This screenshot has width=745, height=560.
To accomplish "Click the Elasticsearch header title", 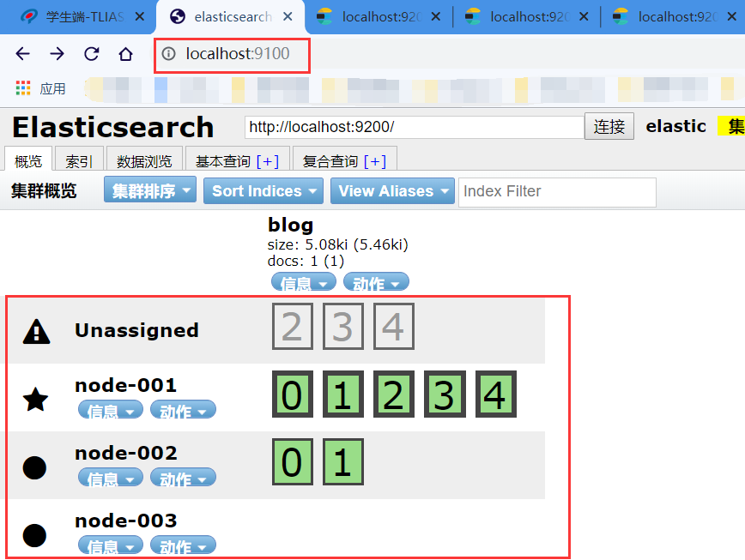I will coord(113,127).
